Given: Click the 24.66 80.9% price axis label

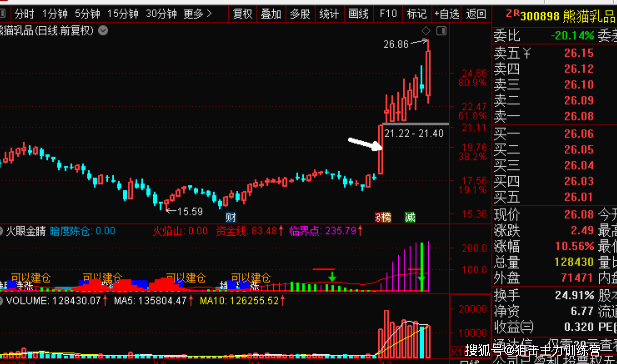Looking at the screenshot, I should [473, 78].
